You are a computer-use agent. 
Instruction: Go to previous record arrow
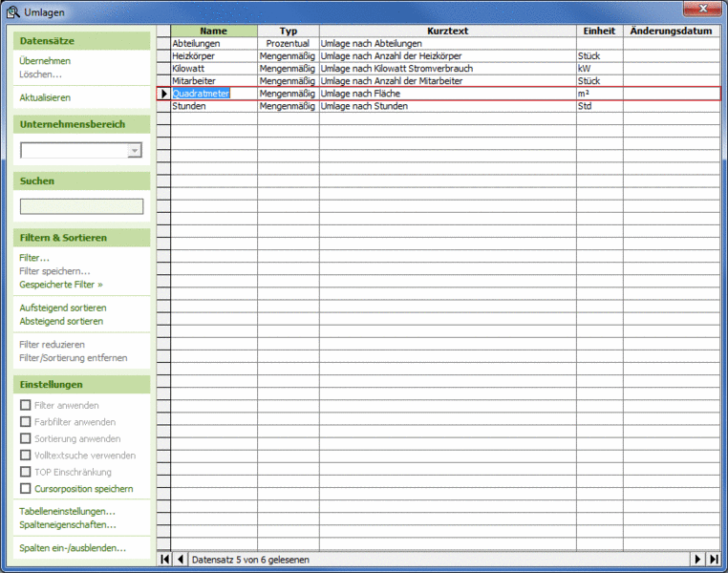pos(181,559)
